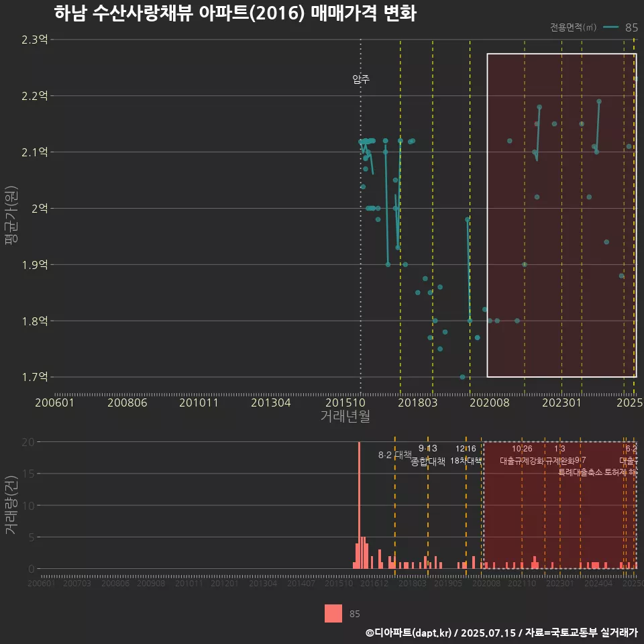This screenshot has height=644, width=644.
Task: Select the red 85 swatch in volume legend
Action: [333, 613]
